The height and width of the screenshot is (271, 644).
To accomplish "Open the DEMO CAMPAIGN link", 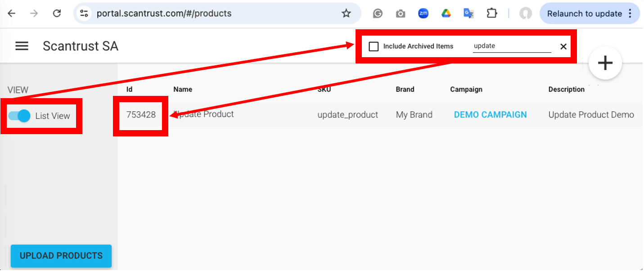I will click(x=490, y=115).
